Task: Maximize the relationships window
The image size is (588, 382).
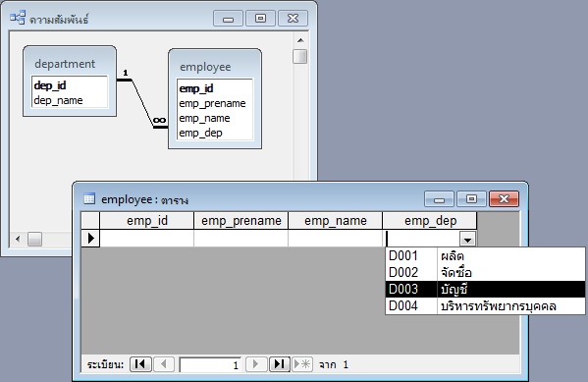Action: click(260, 18)
